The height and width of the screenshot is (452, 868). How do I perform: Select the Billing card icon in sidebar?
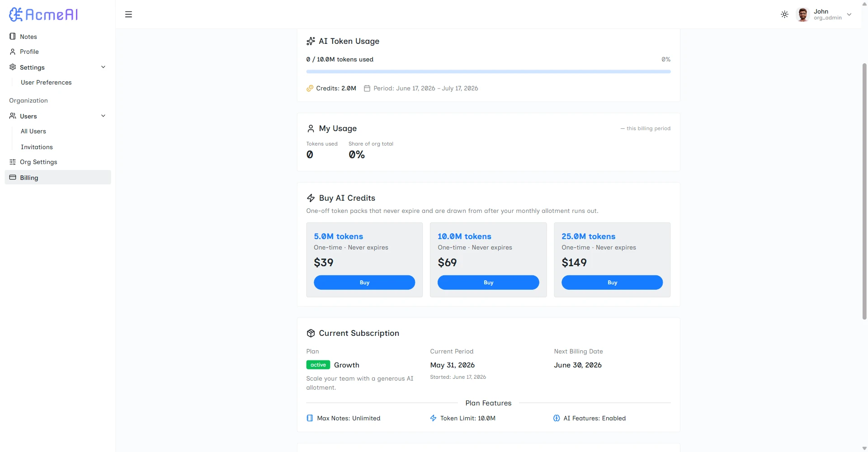13,177
